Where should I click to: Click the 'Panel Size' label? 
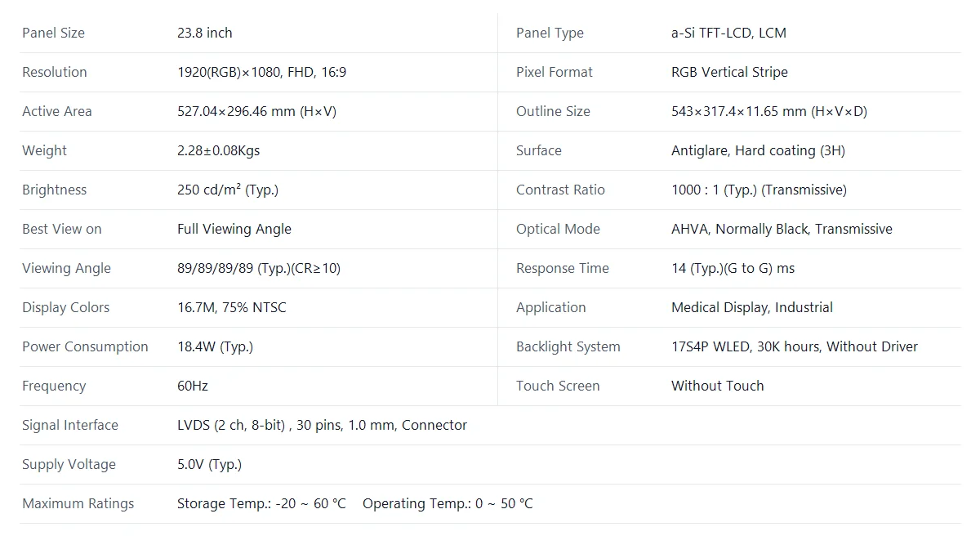[x=53, y=33]
